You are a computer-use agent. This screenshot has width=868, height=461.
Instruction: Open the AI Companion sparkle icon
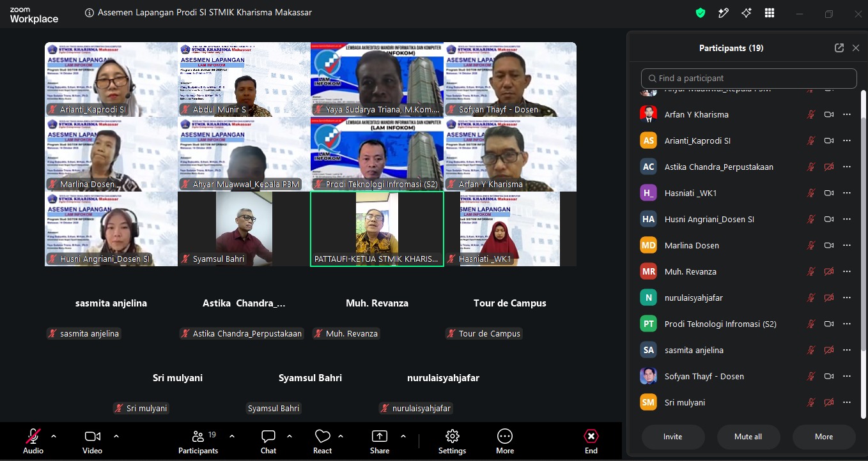[746, 13]
